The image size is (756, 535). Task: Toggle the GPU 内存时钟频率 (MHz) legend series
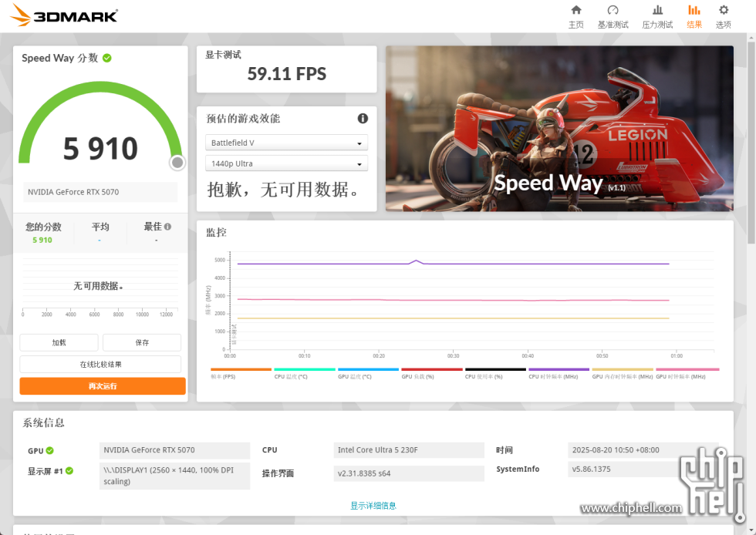tap(623, 374)
